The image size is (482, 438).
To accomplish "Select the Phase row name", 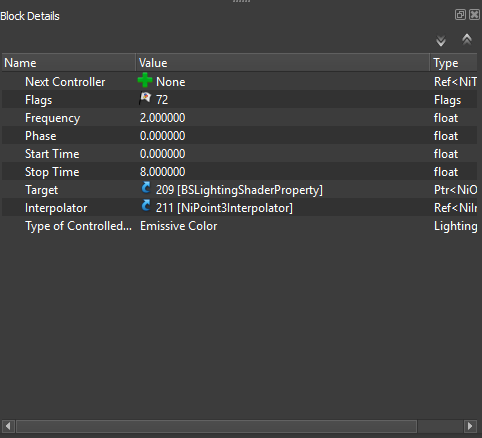I will [41, 136].
